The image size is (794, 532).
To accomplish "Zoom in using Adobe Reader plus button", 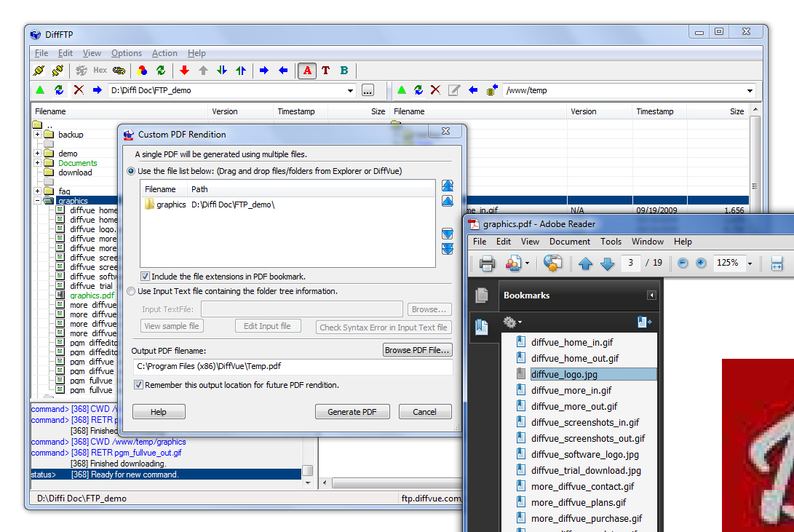I will pos(701,263).
